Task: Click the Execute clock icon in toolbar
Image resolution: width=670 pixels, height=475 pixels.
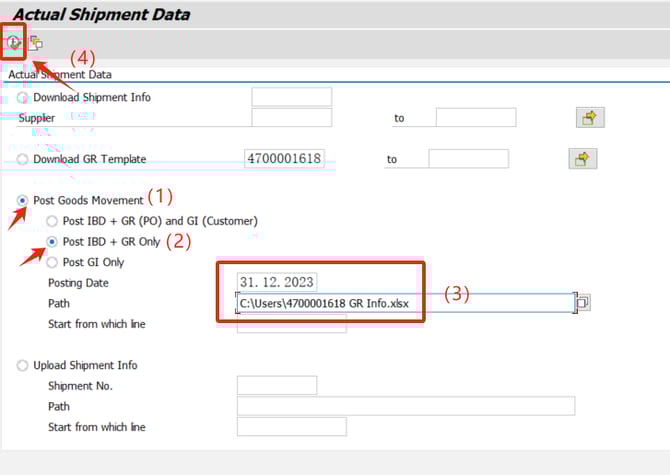Action: click(x=15, y=42)
